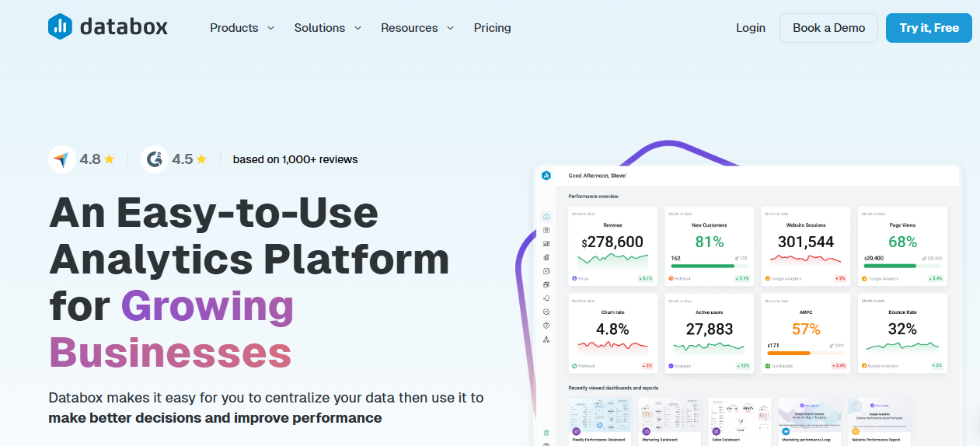The image size is (980, 446).
Task: Click the 6.1% change badge on Revenue
Action: (647, 278)
